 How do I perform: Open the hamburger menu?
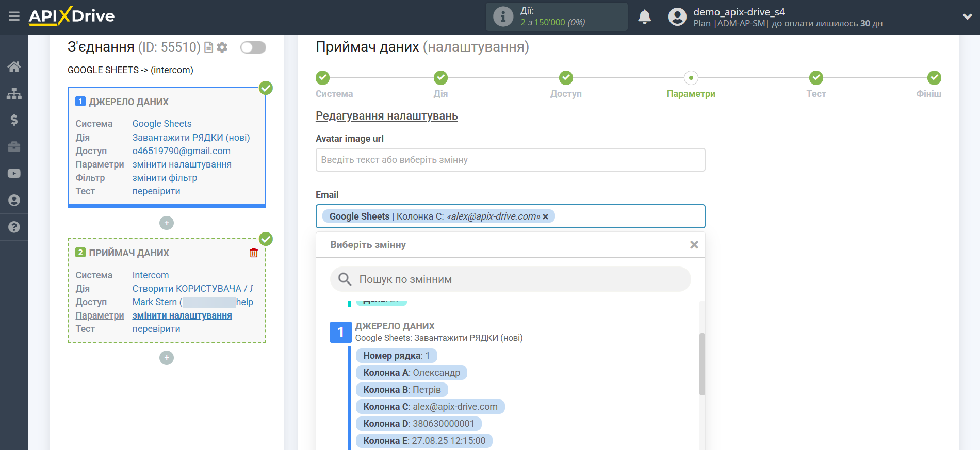pos(14,16)
